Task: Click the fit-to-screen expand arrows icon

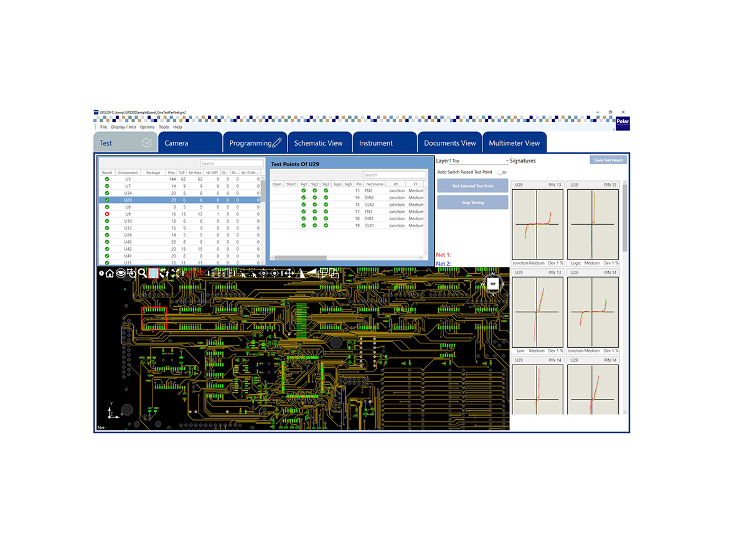Action: [176, 273]
